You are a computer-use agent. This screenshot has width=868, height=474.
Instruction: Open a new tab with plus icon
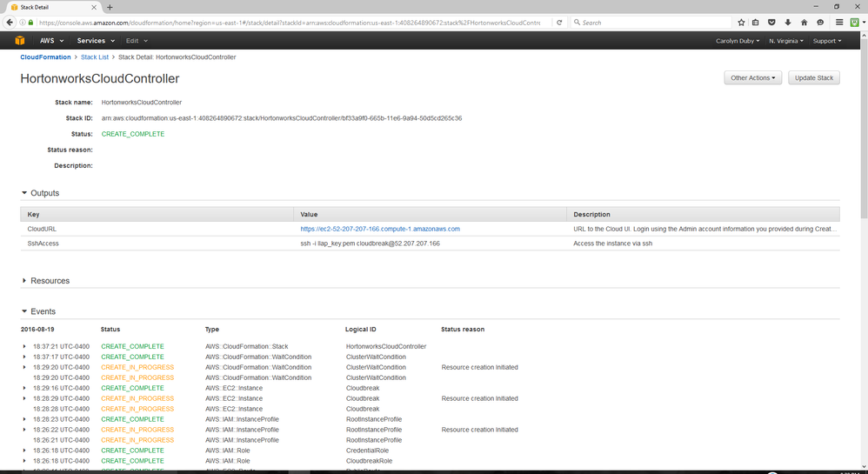[x=110, y=7]
